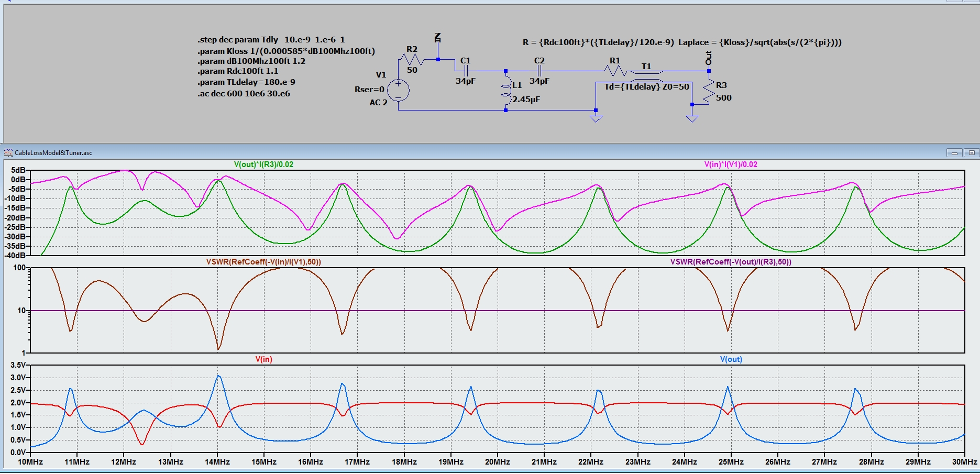Click the .step dec param Tdly directive
Viewport: 980px width, 474px height.
271,40
